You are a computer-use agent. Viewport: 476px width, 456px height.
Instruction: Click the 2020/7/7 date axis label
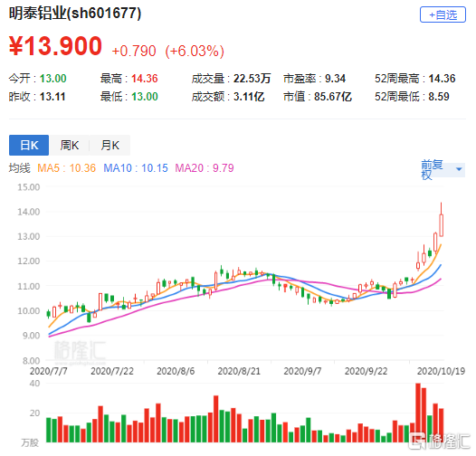point(49,371)
